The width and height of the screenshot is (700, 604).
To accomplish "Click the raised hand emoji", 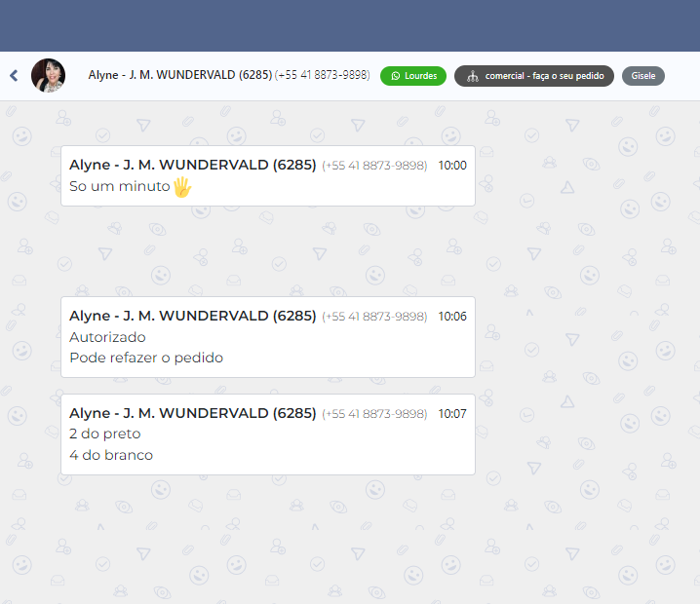I will pos(182,186).
